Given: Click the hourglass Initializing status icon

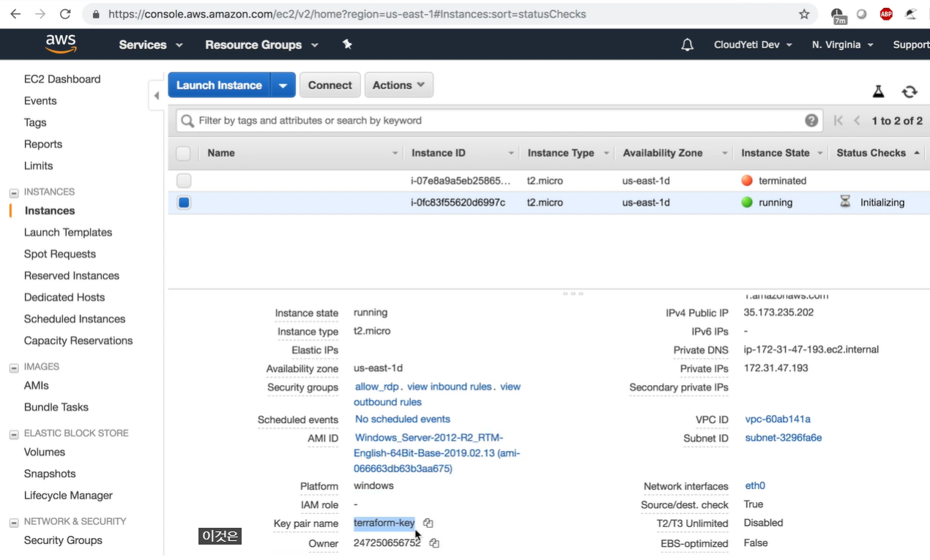Looking at the screenshot, I should tap(845, 202).
